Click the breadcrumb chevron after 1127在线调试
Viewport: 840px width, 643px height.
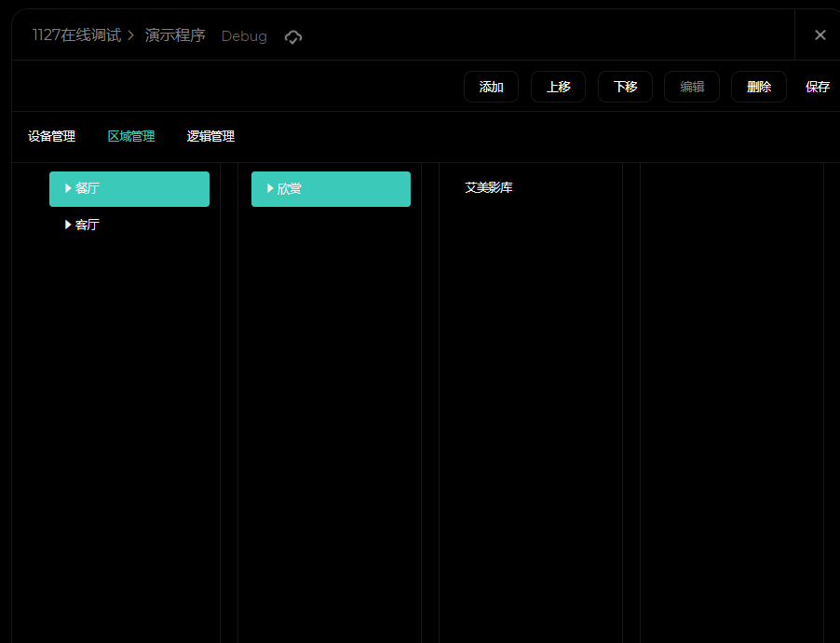click(130, 36)
